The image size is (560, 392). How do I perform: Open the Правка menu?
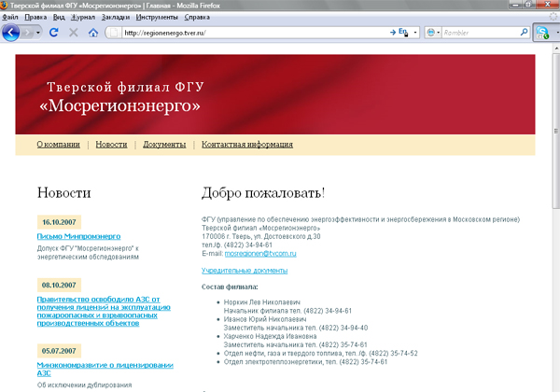(35, 17)
